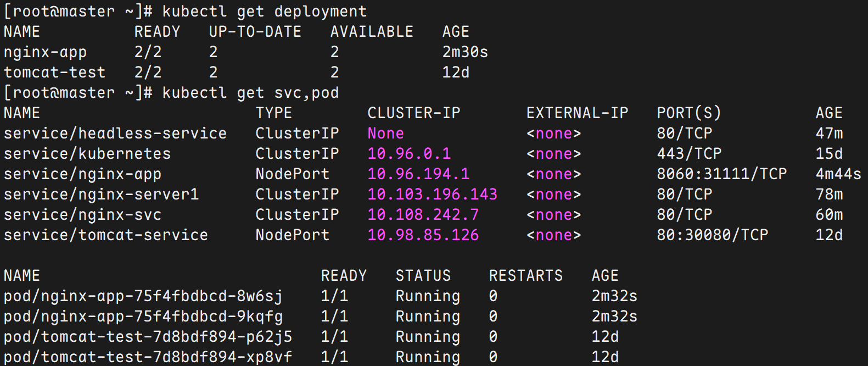Click the PORT(S) column header
Viewport: 868px width, 366px height.
point(689,113)
